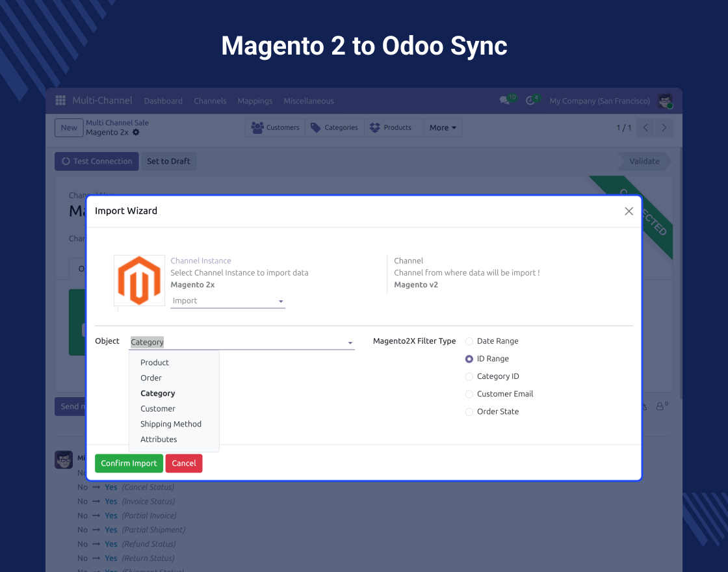Open the activities clock icon
Viewport: 728px width, 572px height.
point(530,100)
